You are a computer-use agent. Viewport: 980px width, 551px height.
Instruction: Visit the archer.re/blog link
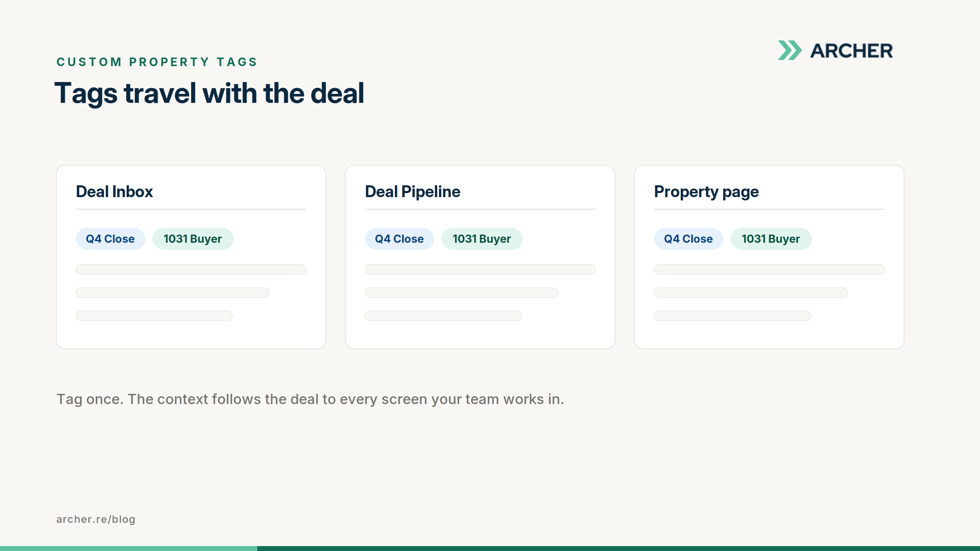pyautogui.click(x=96, y=519)
